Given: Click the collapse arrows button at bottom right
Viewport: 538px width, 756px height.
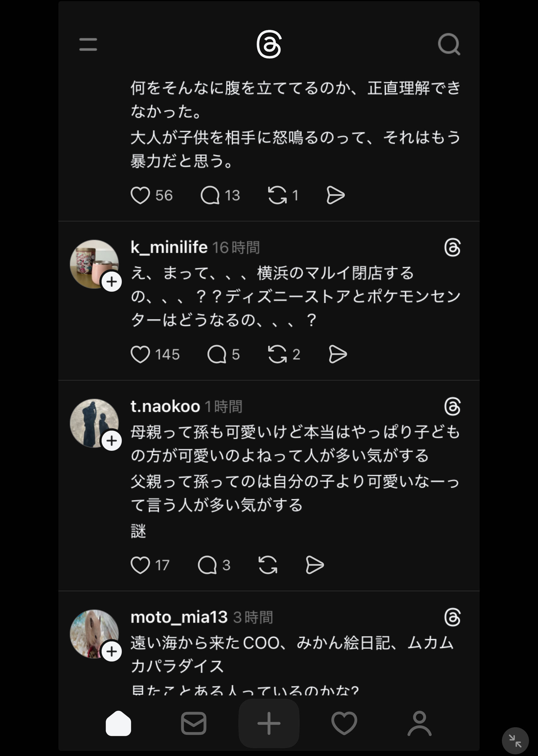Looking at the screenshot, I should tap(515, 741).
